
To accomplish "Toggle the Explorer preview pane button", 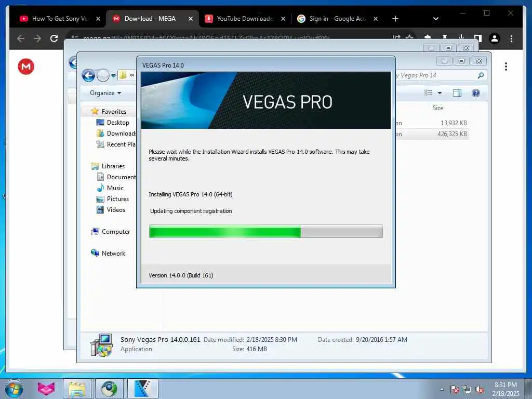I will 457,93.
